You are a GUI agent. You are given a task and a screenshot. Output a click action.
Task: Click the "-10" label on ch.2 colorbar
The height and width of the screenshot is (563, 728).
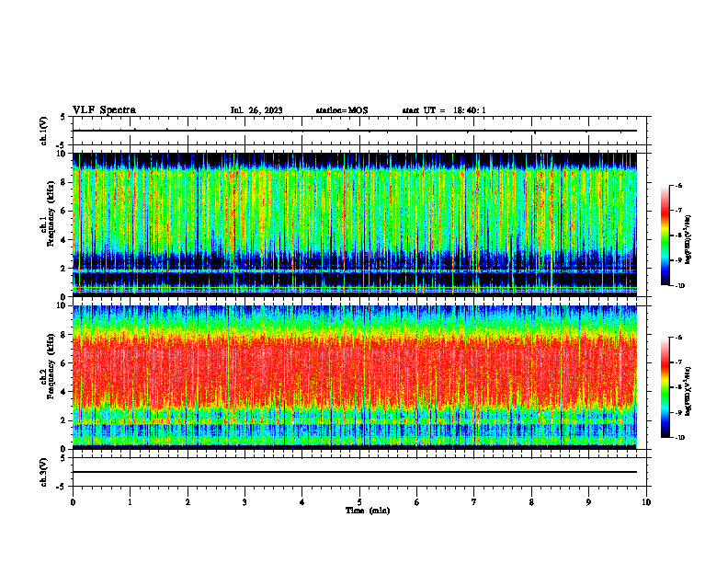680,438
